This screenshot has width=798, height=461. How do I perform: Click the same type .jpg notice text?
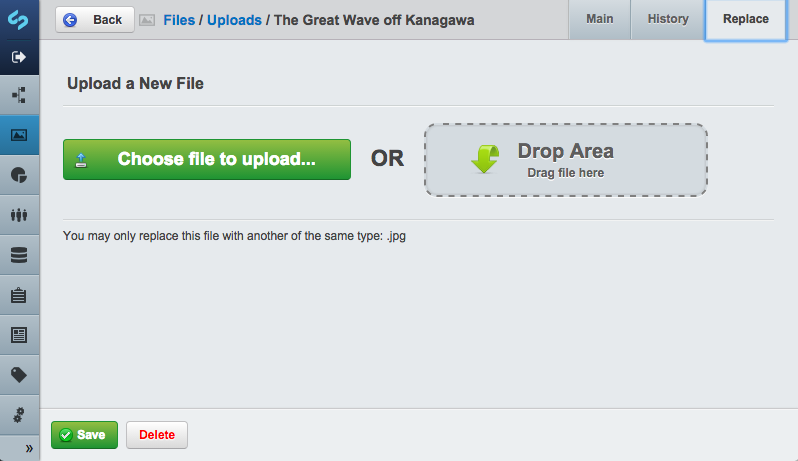coord(234,236)
